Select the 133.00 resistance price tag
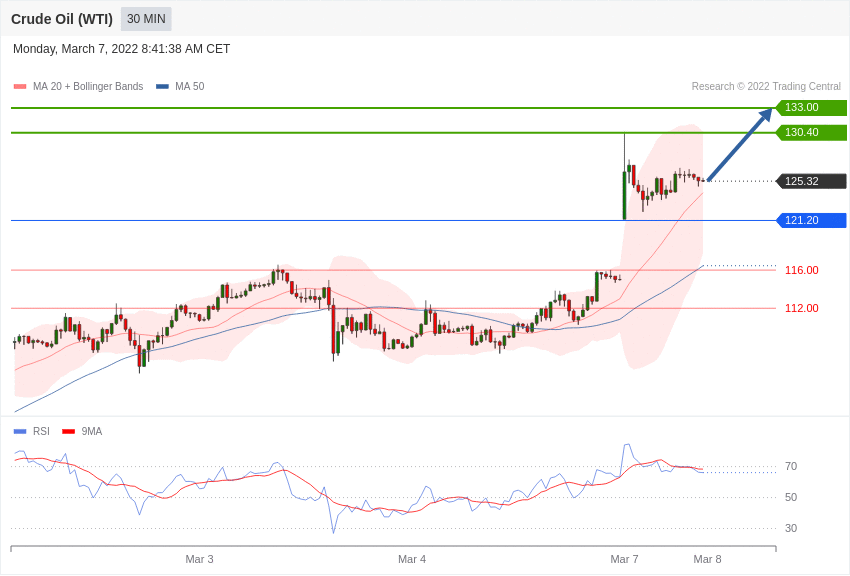The image size is (850, 576). pyautogui.click(x=811, y=108)
